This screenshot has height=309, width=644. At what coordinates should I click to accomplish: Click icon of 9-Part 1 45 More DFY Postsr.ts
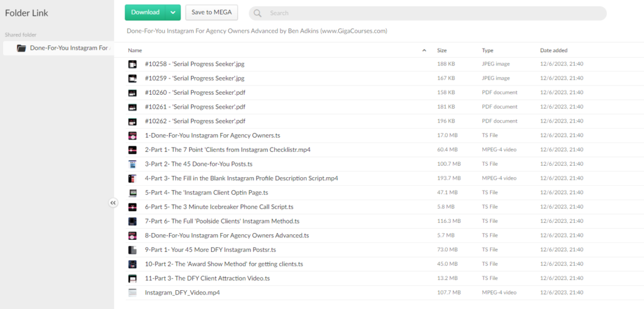click(x=132, y=249)
